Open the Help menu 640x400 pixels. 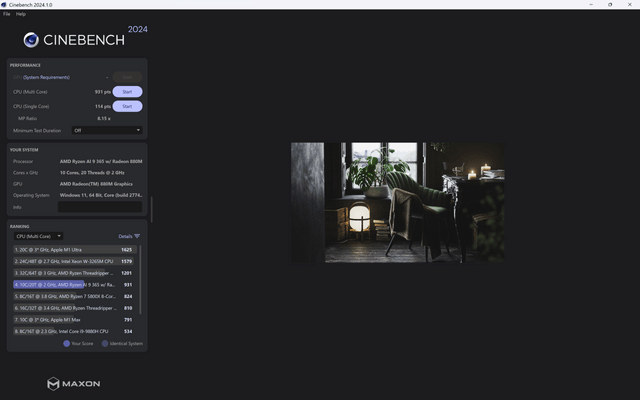[x=21, y=14]
